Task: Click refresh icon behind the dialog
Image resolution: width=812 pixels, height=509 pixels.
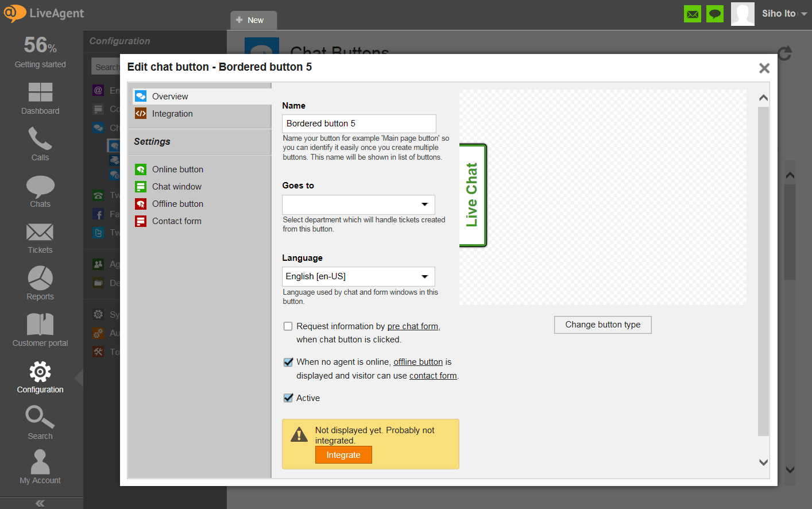Action: tap(785, 53)
